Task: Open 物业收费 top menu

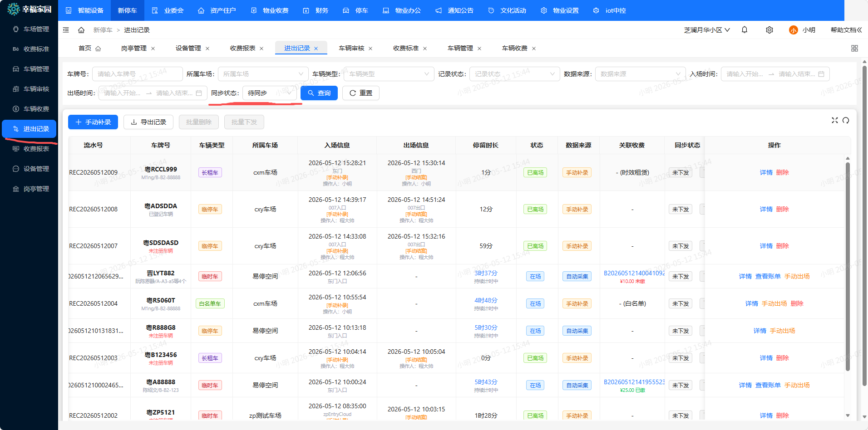Action: point(270,10)
